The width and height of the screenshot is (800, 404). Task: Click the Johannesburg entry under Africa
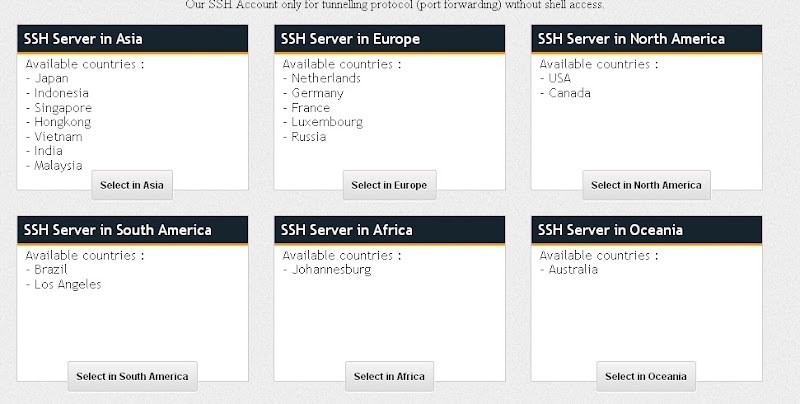[x=331, y=270]
